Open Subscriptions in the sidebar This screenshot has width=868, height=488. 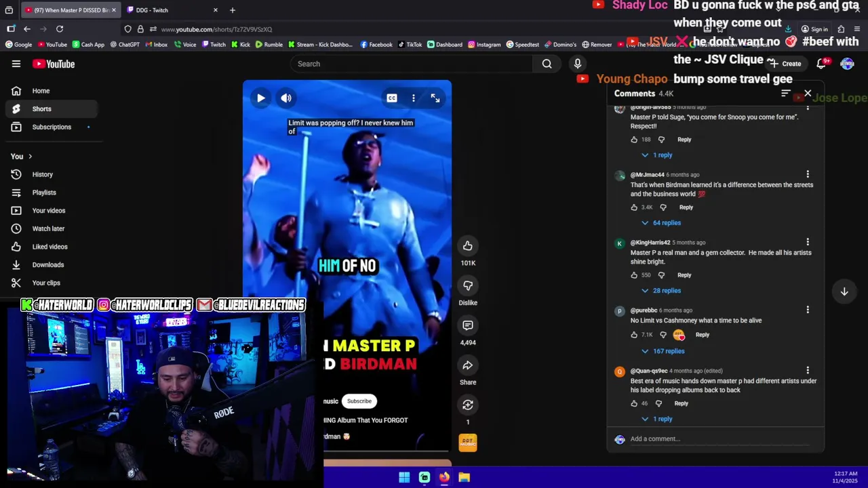pos(52,127)
